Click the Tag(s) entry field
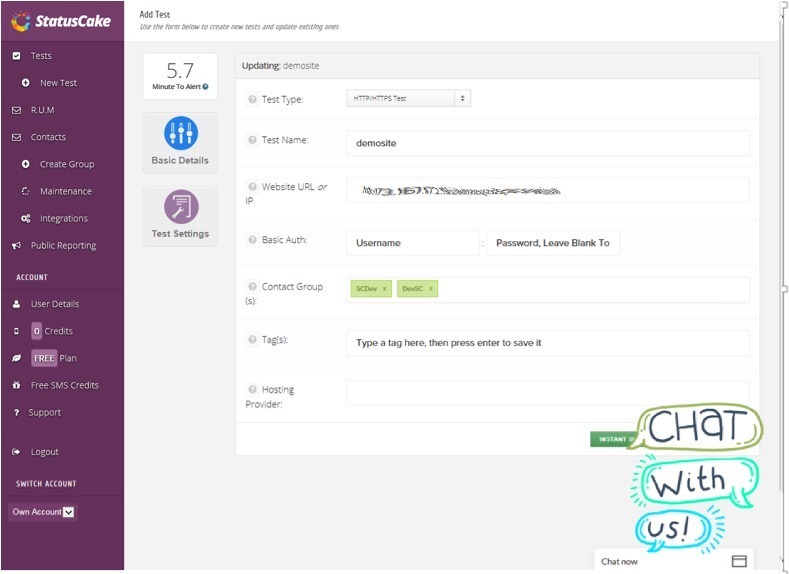 pos(547,343)
